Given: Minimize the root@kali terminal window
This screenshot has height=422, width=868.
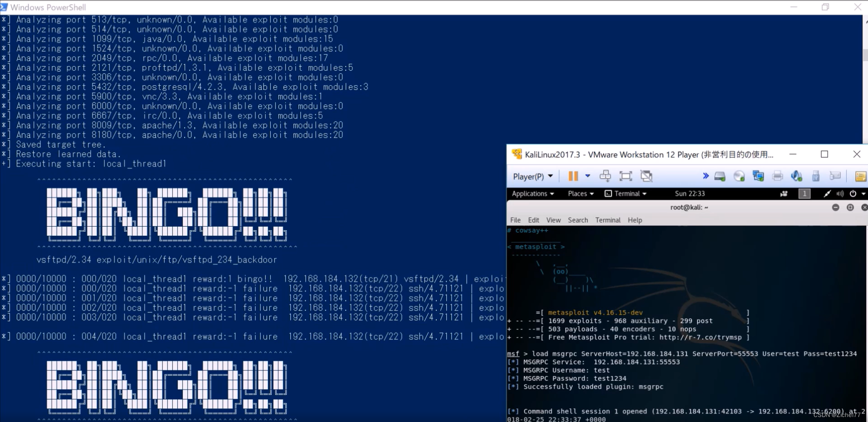Looking at the screenshot, I should (836, 207).
